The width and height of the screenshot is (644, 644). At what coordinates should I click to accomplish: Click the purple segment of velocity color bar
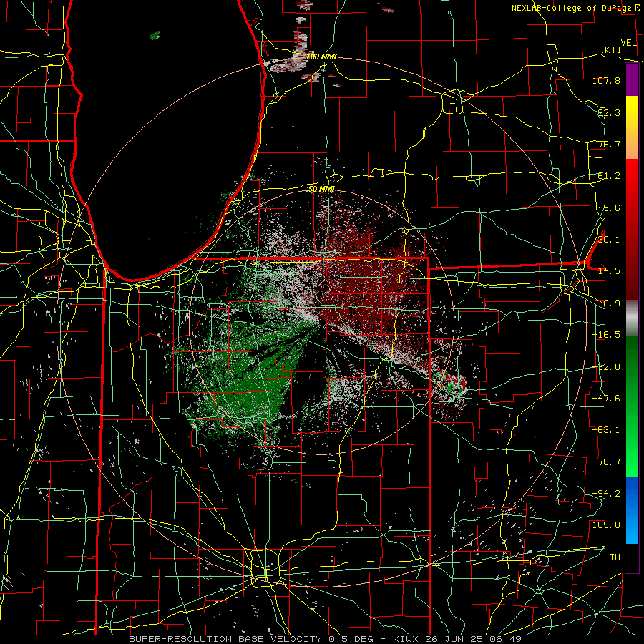click(632, 80)
